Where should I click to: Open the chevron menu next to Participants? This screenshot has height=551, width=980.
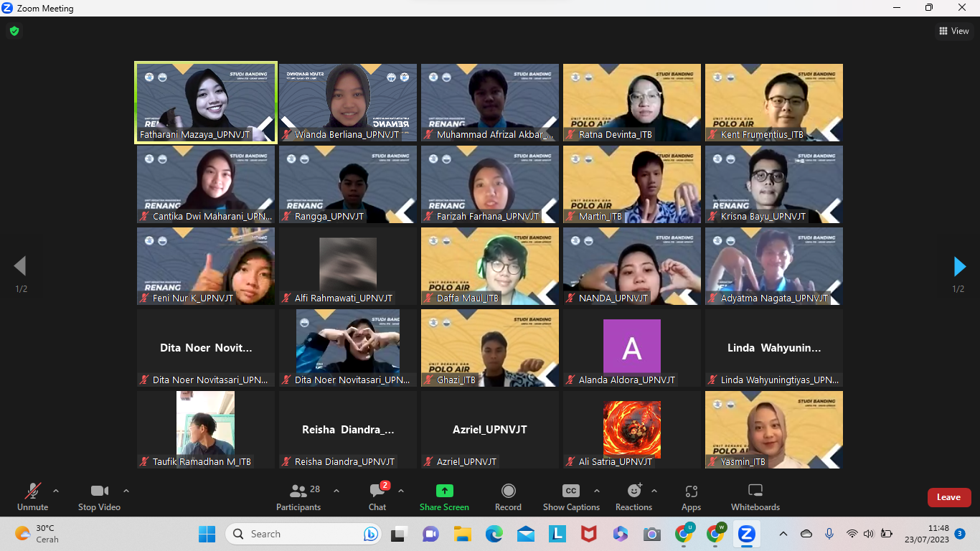click(x=336, y=491)
